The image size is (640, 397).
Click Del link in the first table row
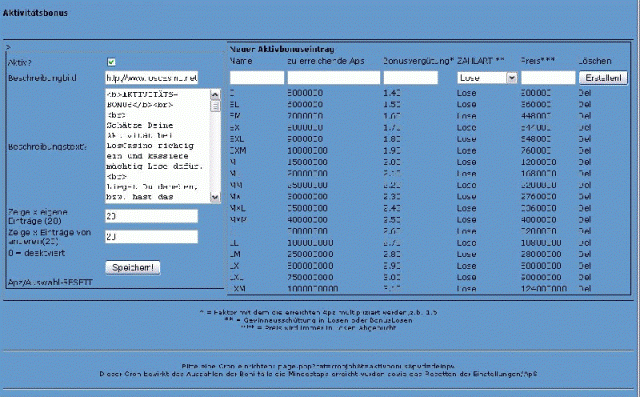(584, 93)
